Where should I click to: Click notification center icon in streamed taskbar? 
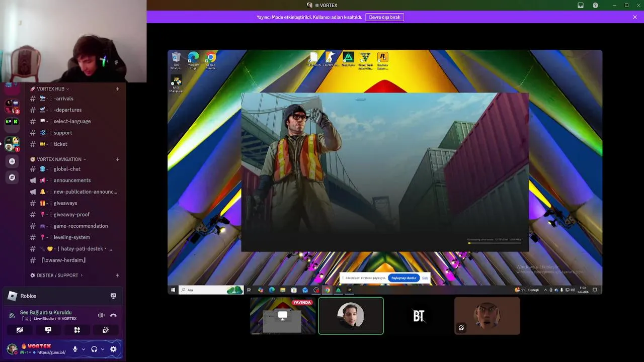(x=595, y=290)
